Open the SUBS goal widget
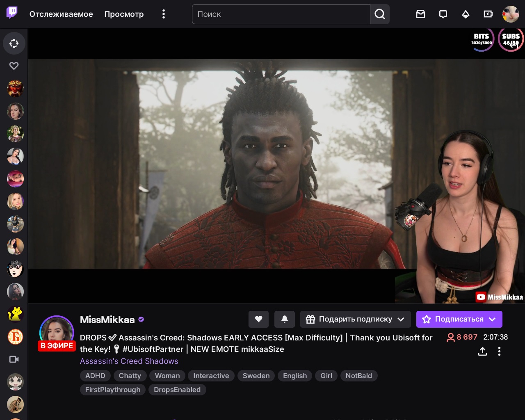525x420 pixels. (x=511, y=40)
